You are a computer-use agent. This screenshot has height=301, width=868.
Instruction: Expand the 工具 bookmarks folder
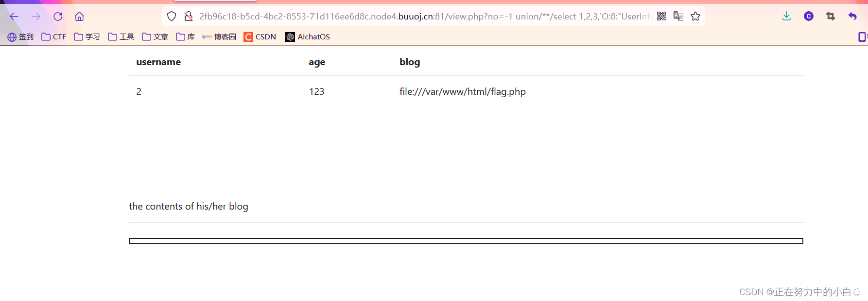pos(121,37)
